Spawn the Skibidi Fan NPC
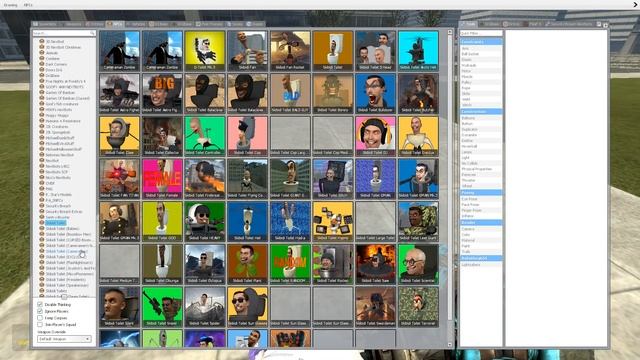 click(247, 51)
